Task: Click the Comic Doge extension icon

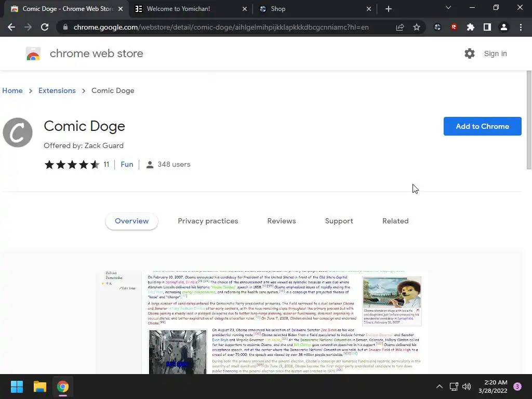Action: (x=18, y=132)
